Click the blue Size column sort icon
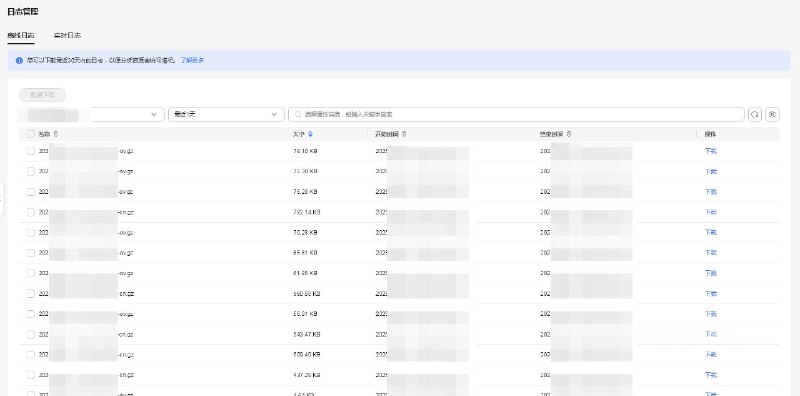 (x=310, y=134)
